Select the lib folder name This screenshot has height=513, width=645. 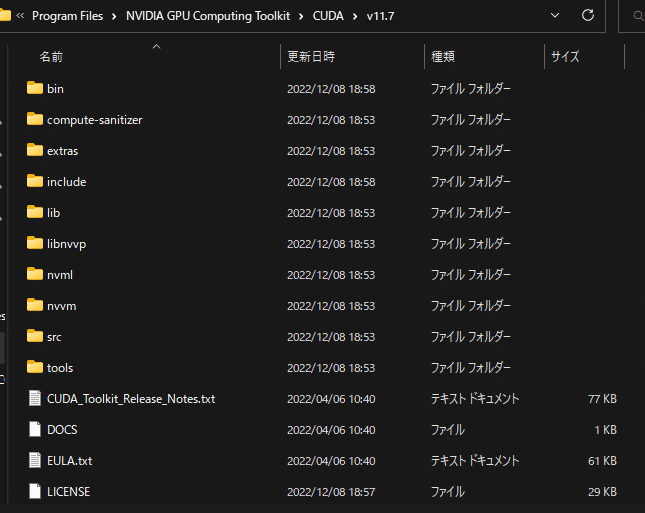(53, 213)
